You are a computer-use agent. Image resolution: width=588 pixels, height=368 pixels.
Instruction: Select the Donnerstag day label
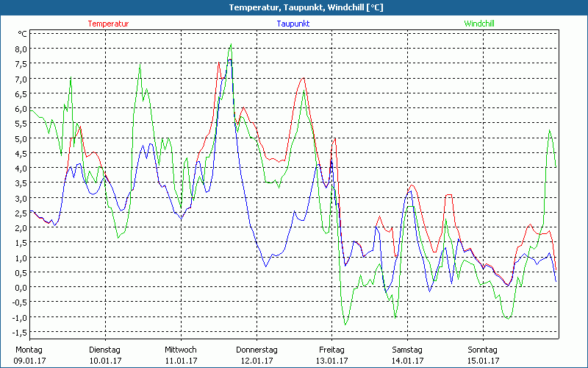(256, 350)
